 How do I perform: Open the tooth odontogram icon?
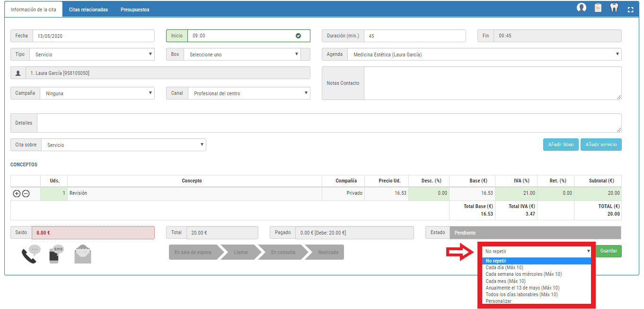pos(614,8)
